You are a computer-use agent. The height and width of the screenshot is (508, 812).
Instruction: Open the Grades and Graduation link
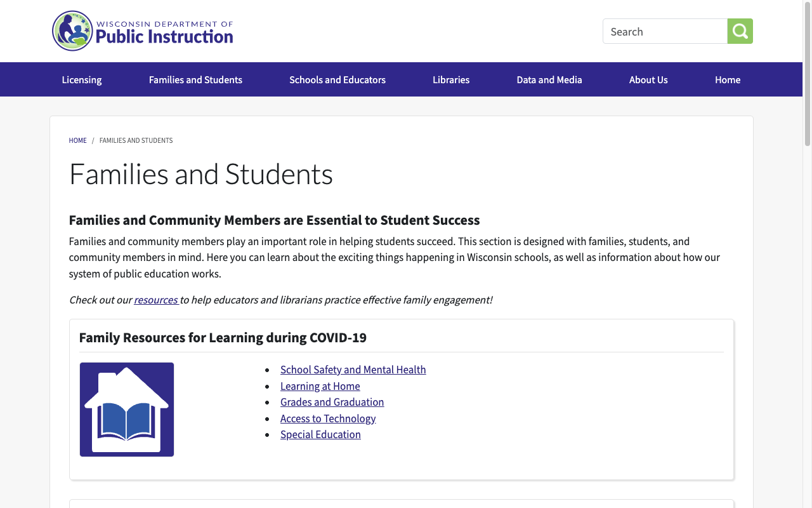[332, 402]
